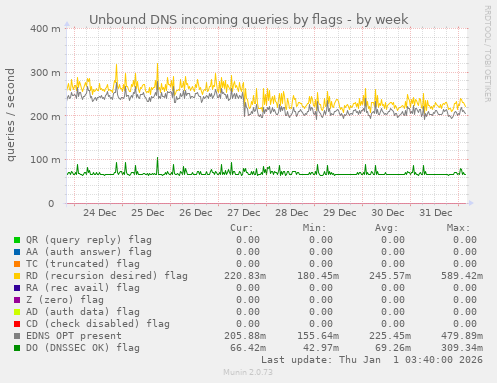Click the 'Avg:' column header
This screenshot has height=383, width=497.
(x=387, y=228)
